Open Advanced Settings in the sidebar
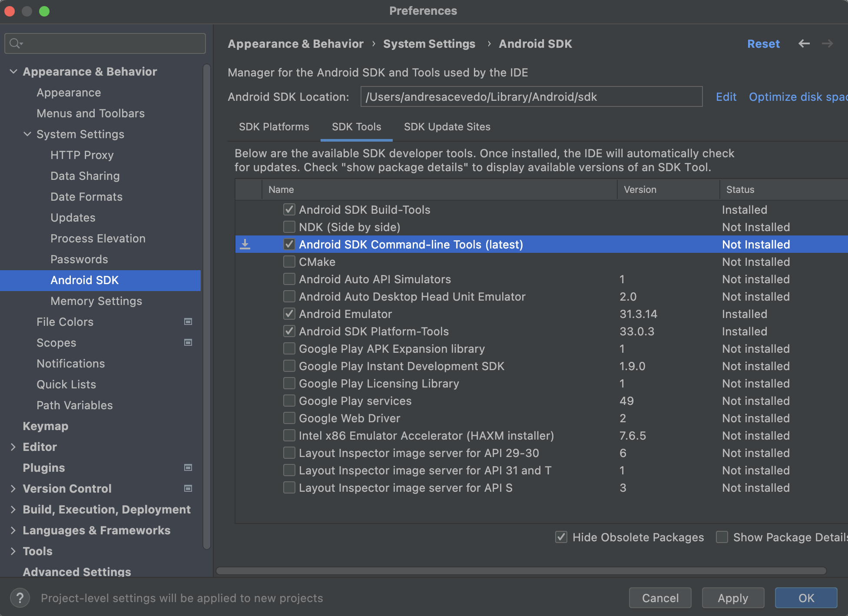This screenshot has width=848, height=616. (x=77, y=571)
